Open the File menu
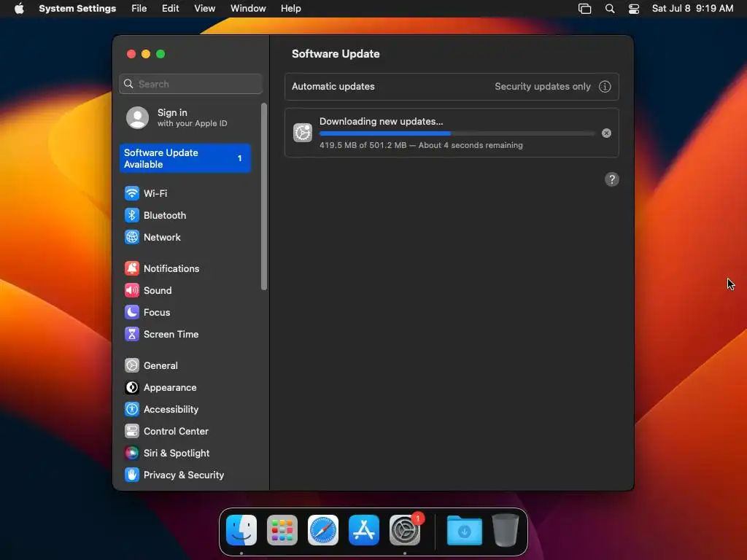Image resolution: width=747 pixels, height=560 pixels. (x=139, y=9)
